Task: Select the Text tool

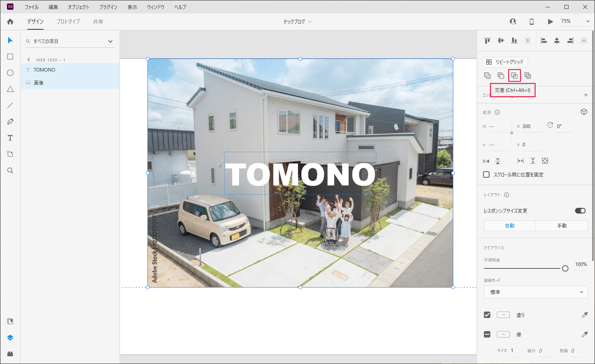Action: coord(10,138)
